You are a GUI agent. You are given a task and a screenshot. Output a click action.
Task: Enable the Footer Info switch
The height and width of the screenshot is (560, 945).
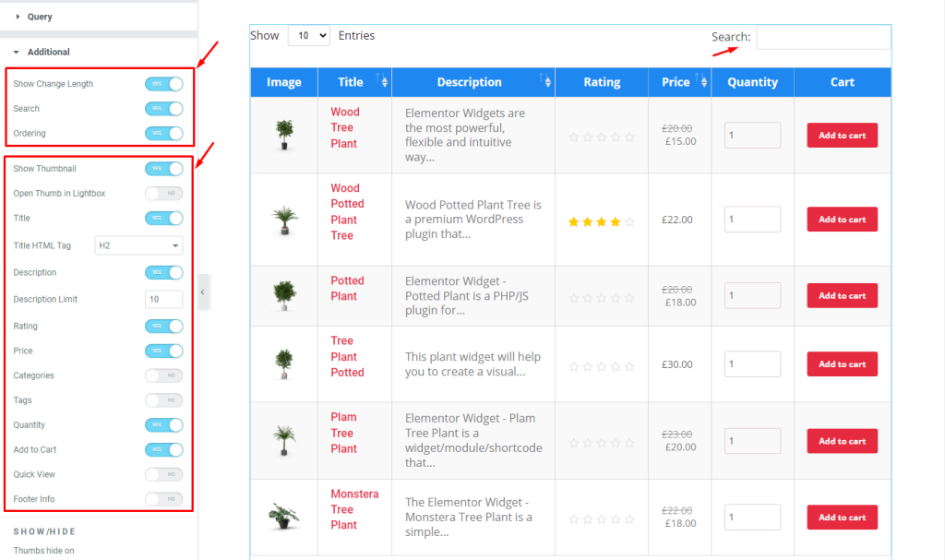164,499
